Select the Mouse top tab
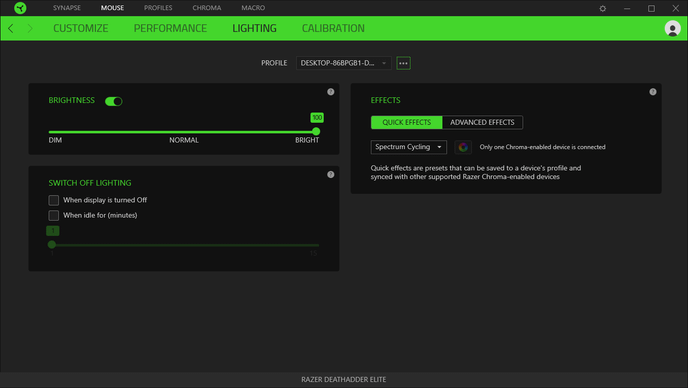This screenshot has width=688, height=388. [112, 8]
